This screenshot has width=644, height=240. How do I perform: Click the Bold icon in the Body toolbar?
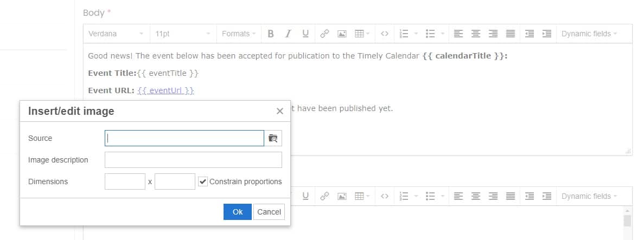point(271,34)
